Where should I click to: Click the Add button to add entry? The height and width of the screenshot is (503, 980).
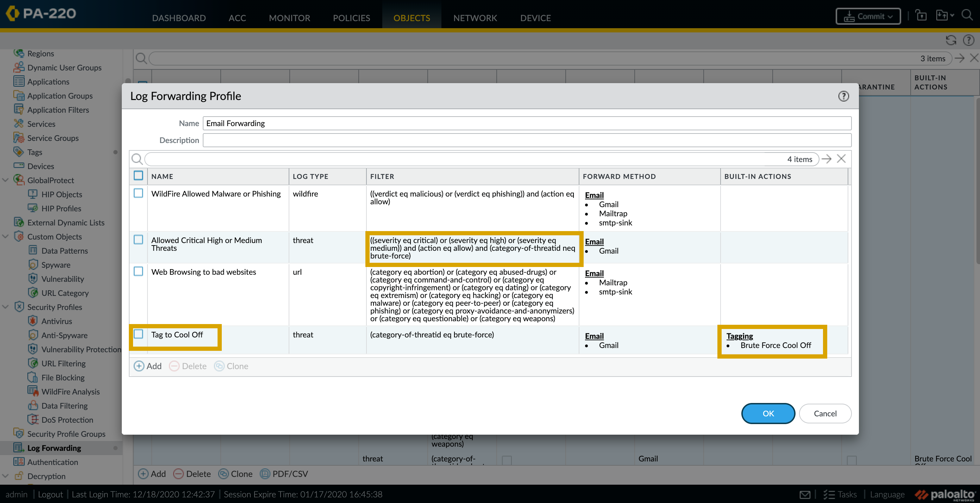tap(147, 366)
